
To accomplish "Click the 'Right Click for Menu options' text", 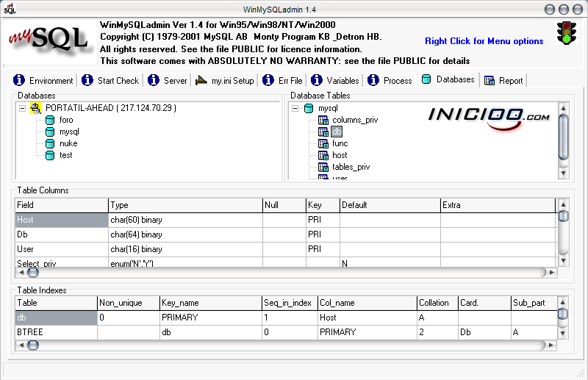I will pos(484,41).
